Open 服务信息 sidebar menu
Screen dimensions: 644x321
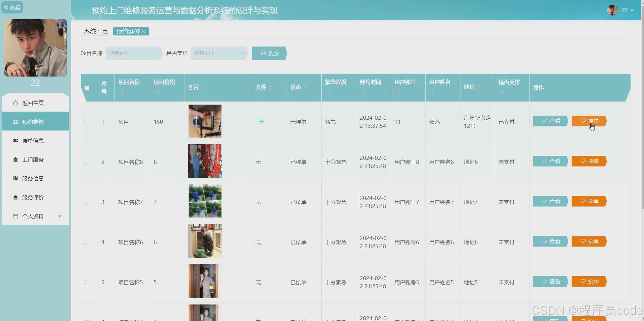tap(35, 178)
